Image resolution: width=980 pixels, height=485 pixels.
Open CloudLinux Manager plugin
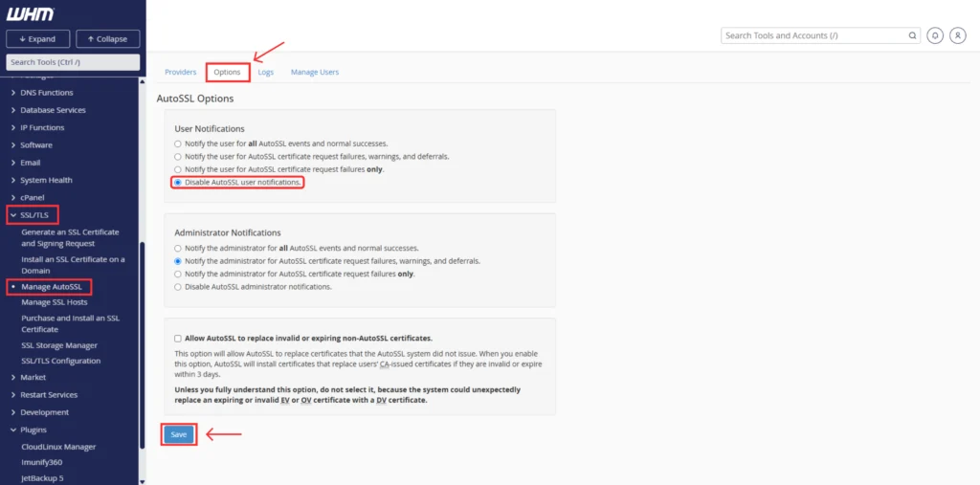coord(58,447)
